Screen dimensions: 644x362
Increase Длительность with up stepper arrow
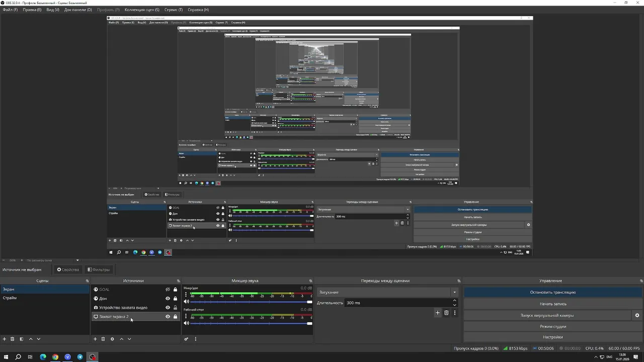[455, 301]
